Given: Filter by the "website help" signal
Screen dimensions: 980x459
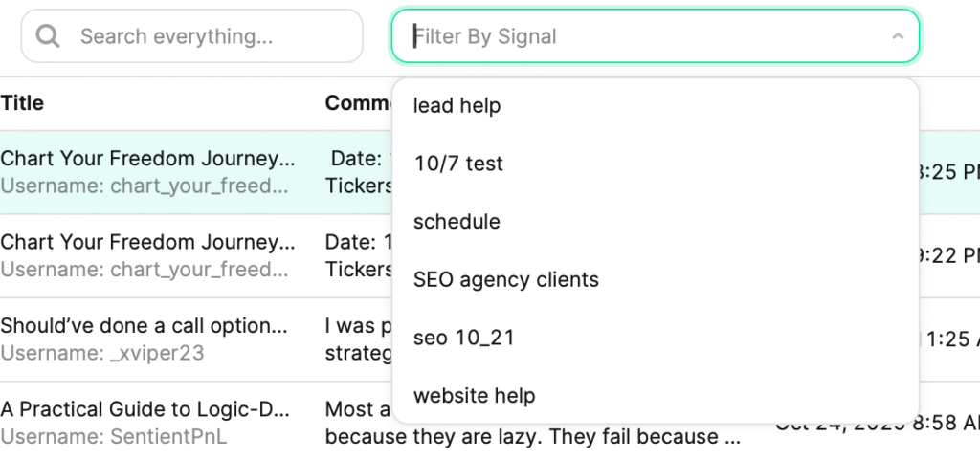Looking at the screenshot, I should (474, 396).
